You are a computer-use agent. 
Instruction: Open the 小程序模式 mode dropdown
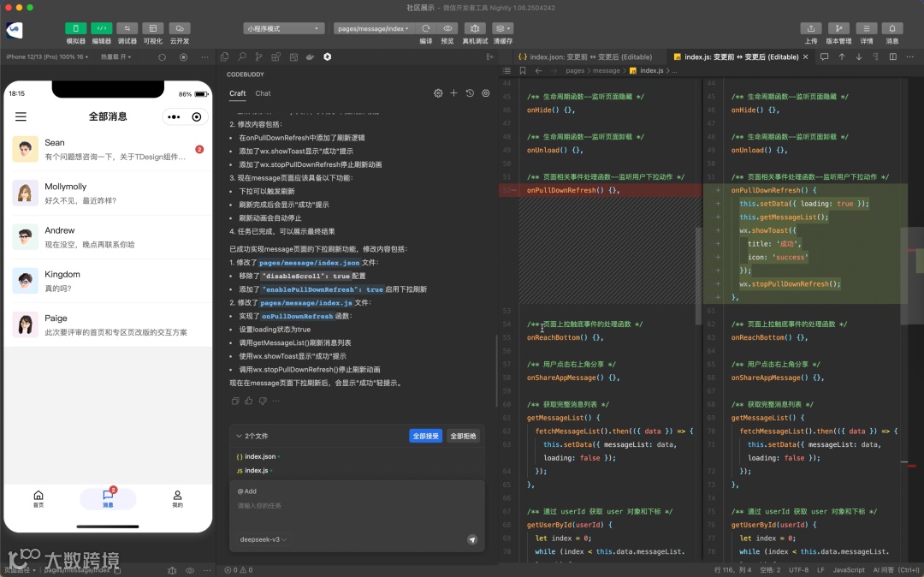tap(284, 28)
